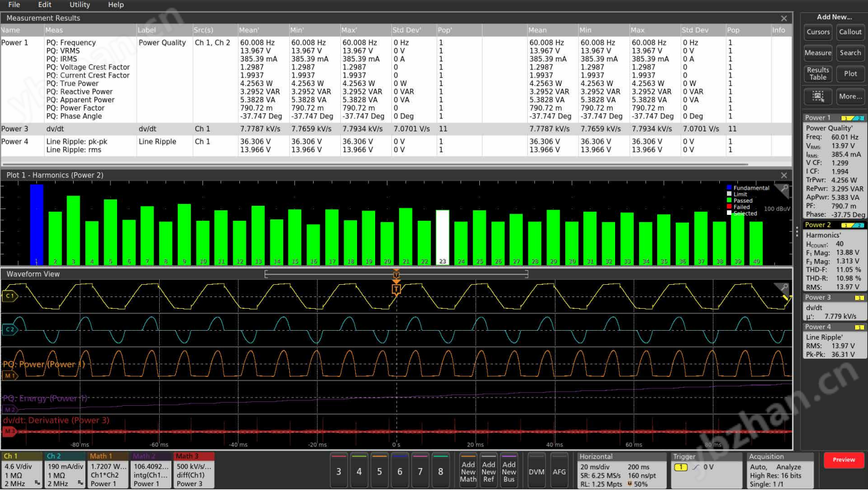Select the M3 math waveform handle

[x=9, y=430]
